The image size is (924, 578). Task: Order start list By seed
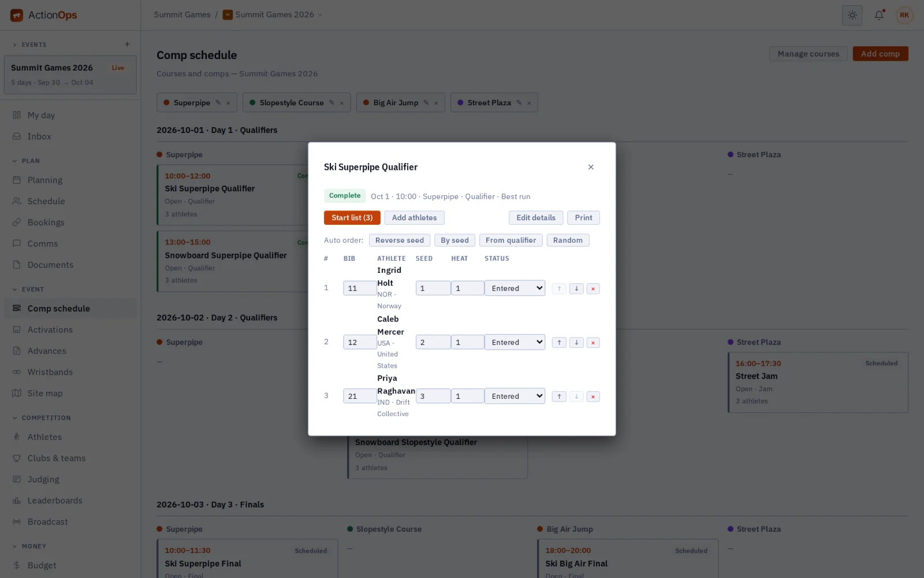454,240
